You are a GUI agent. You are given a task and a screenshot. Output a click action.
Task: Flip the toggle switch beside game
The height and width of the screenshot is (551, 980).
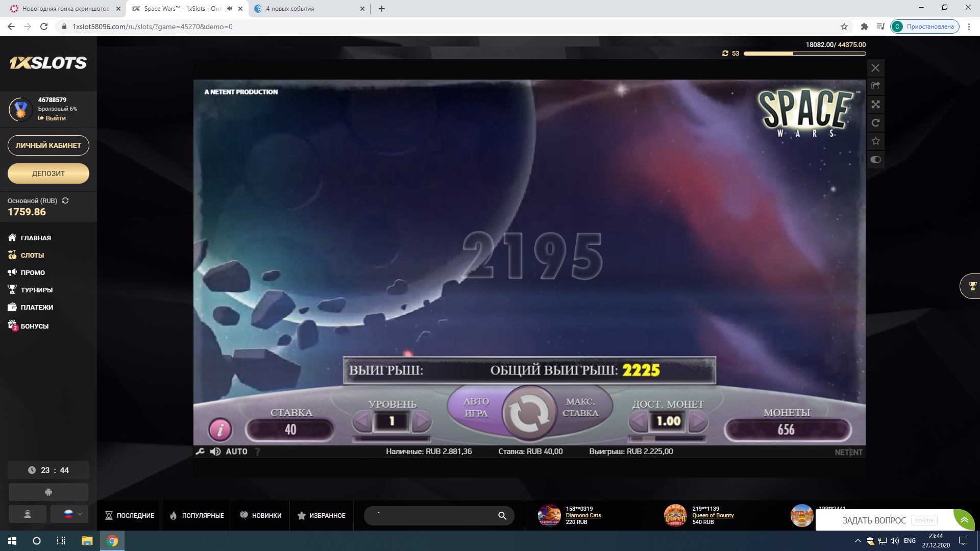[x=875, y=160]
